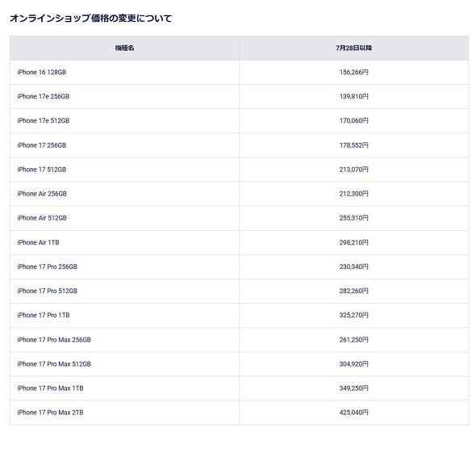Image resolution: width=476 pixels, height=453 pixels.
Task: Click the price 349,250円
Action: (x=353, y=388)
